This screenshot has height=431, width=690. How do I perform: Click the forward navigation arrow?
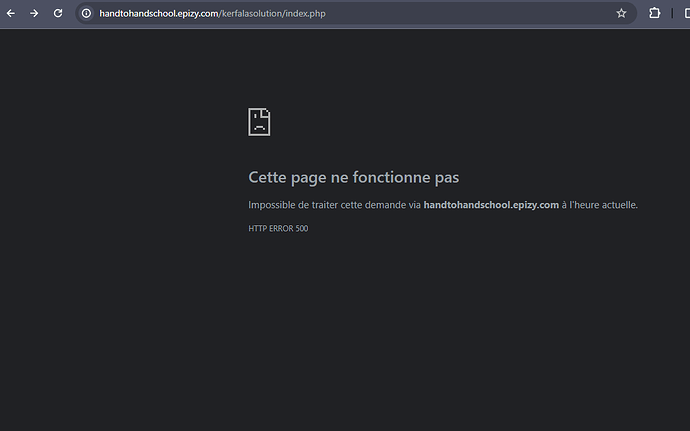(34, 13)
